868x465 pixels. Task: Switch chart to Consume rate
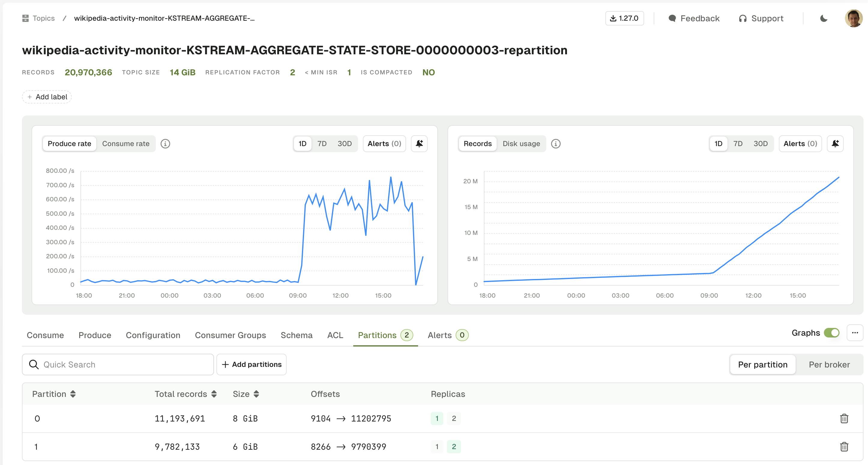coord(126,144)
